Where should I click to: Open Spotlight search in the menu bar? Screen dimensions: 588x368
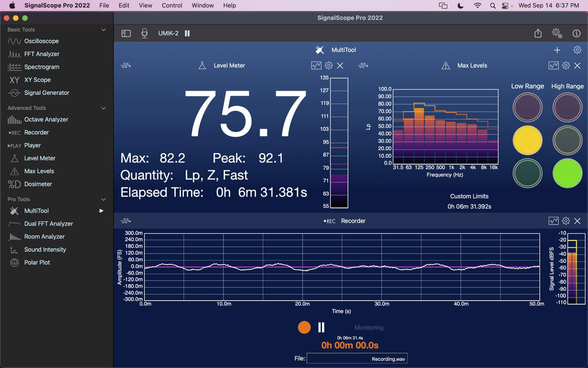point(493,6)
